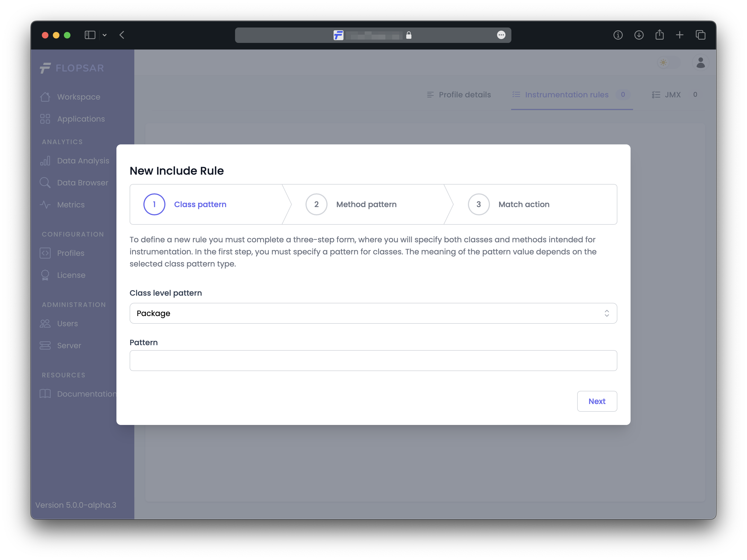
Task: Open the Users administration page
Action: tap(67, 323)
